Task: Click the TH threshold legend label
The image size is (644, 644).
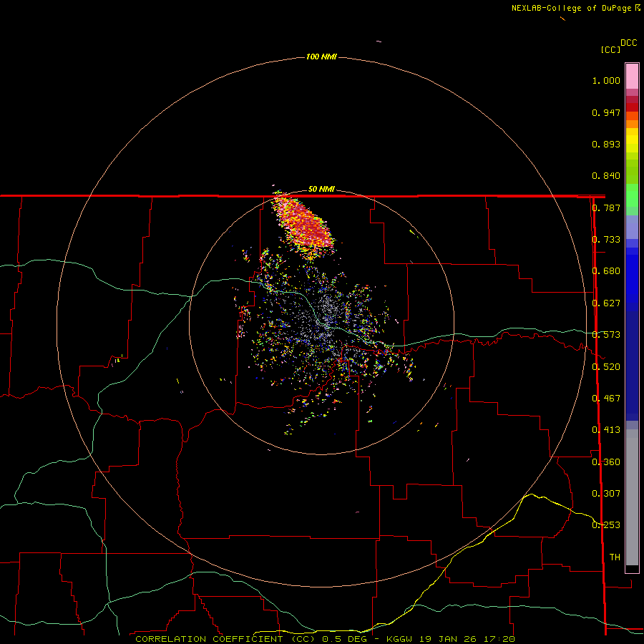Action: [615, 557]
